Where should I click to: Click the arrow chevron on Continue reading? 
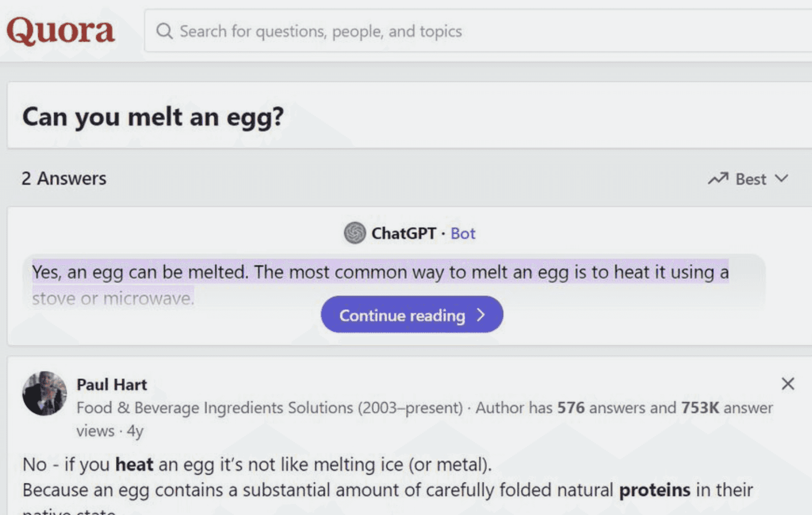[481, 315]
